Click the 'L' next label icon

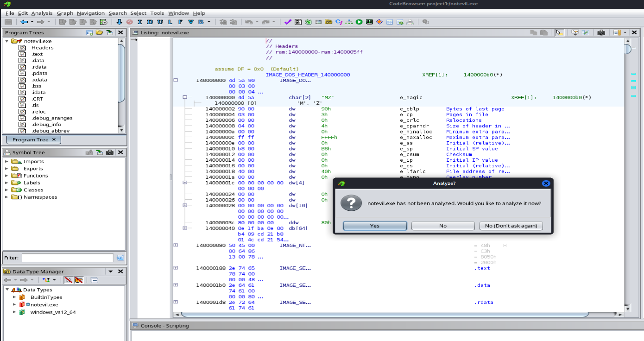170,22
